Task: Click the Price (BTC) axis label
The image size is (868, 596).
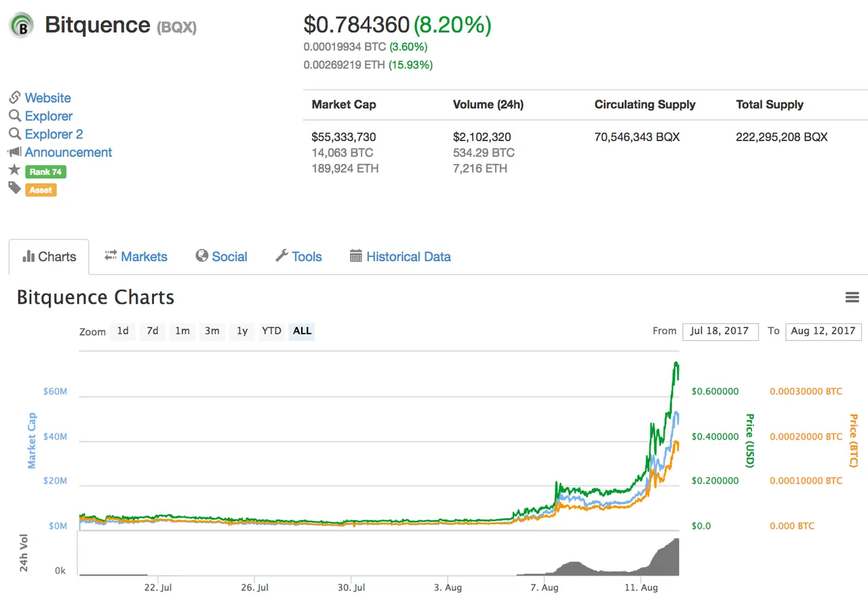Action: (x=853, y=441)
